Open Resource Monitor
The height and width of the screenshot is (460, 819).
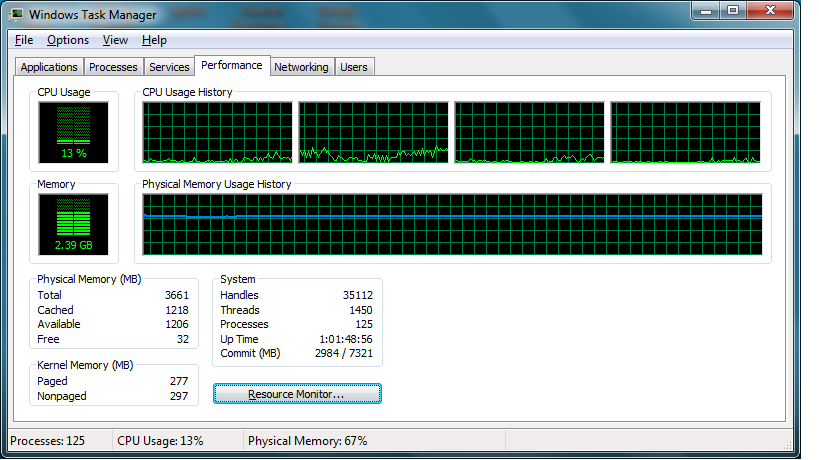[297, 394]
